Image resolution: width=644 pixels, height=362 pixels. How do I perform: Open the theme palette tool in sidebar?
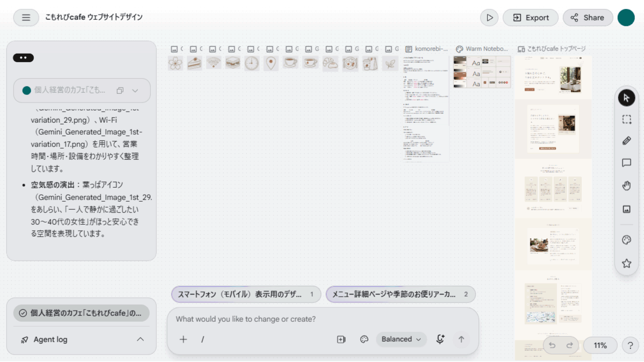tap(626, 240)
